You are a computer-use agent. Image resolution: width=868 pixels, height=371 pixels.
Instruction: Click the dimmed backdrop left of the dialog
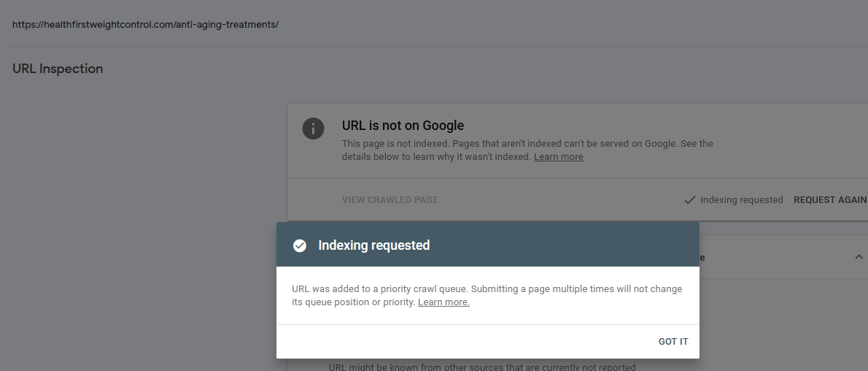click(x=139, y=250)
